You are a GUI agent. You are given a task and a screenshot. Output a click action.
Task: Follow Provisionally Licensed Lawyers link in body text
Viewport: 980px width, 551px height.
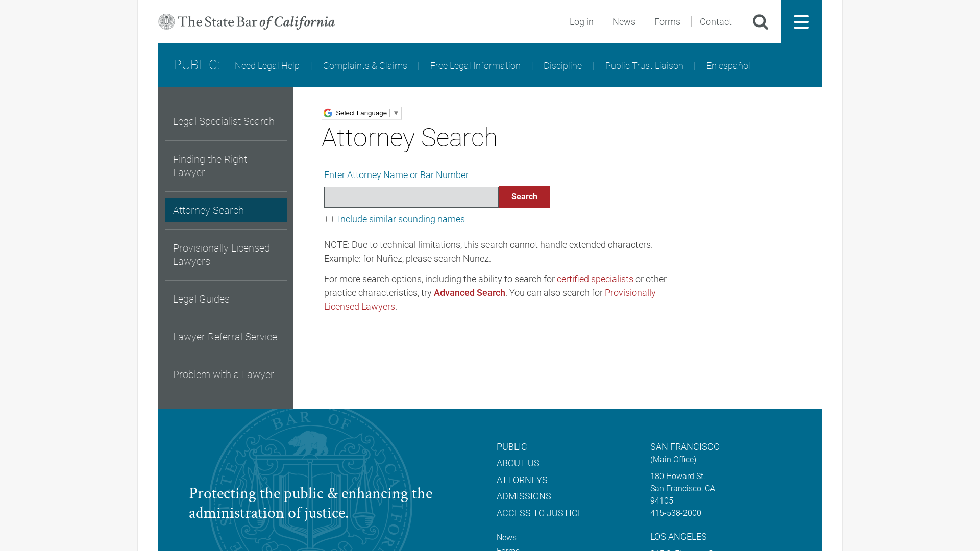click(x=630, y=293)
